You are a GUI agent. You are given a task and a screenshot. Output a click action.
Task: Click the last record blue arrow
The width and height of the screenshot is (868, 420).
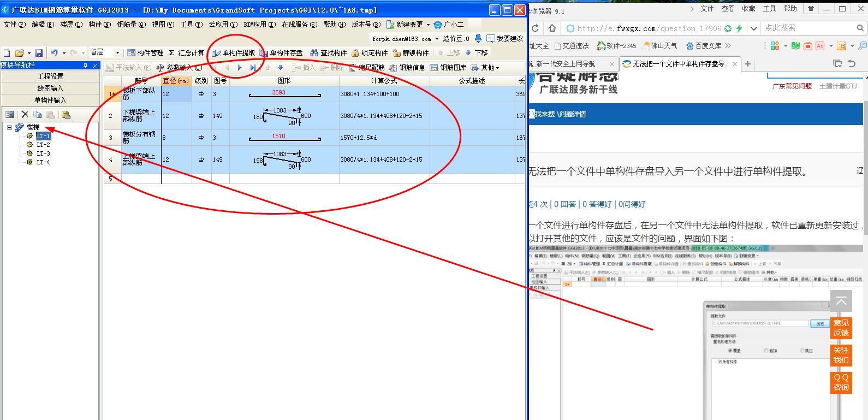[253, 68]
